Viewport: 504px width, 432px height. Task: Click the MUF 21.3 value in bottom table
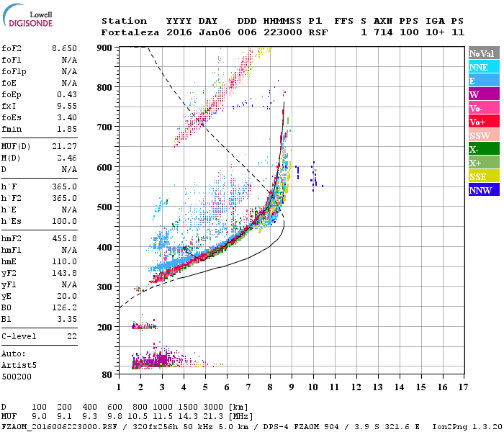[213, 416]
